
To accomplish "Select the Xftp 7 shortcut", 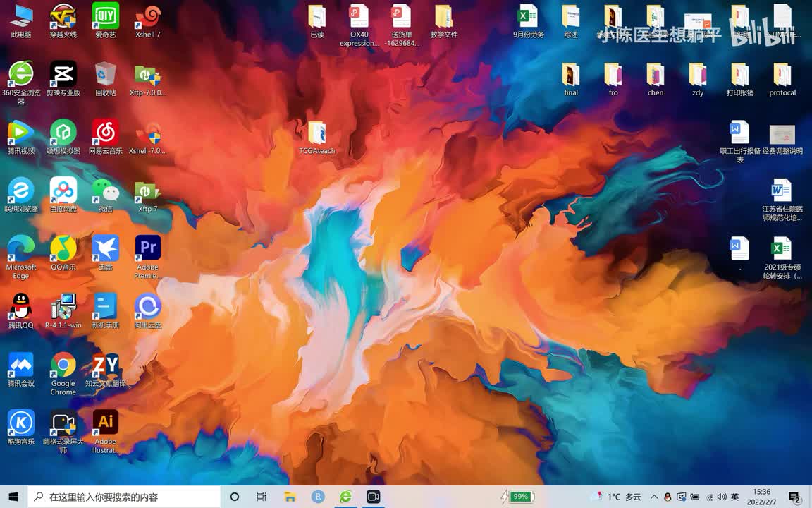I will tap(148, 195).
